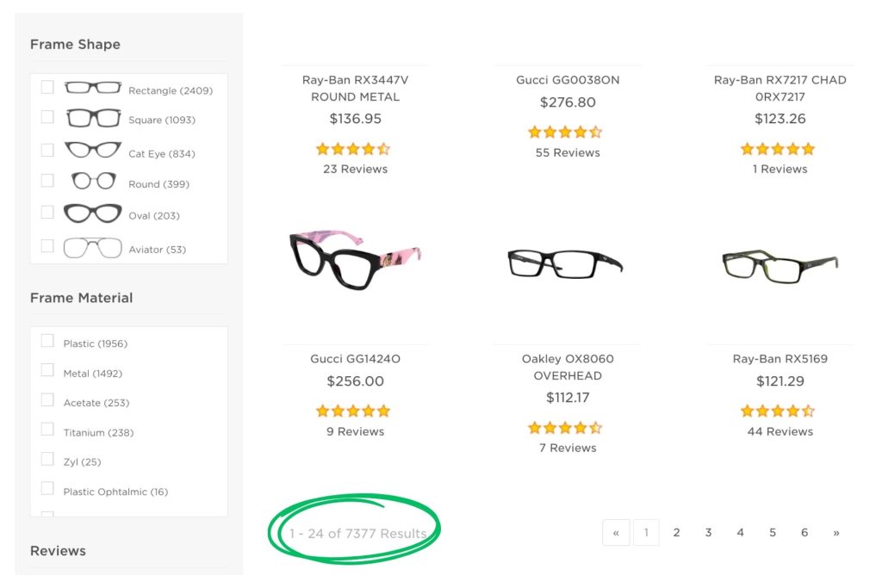The image size is (882, 588).
Task: Click the next page » button
Action: tap(835, 532)
